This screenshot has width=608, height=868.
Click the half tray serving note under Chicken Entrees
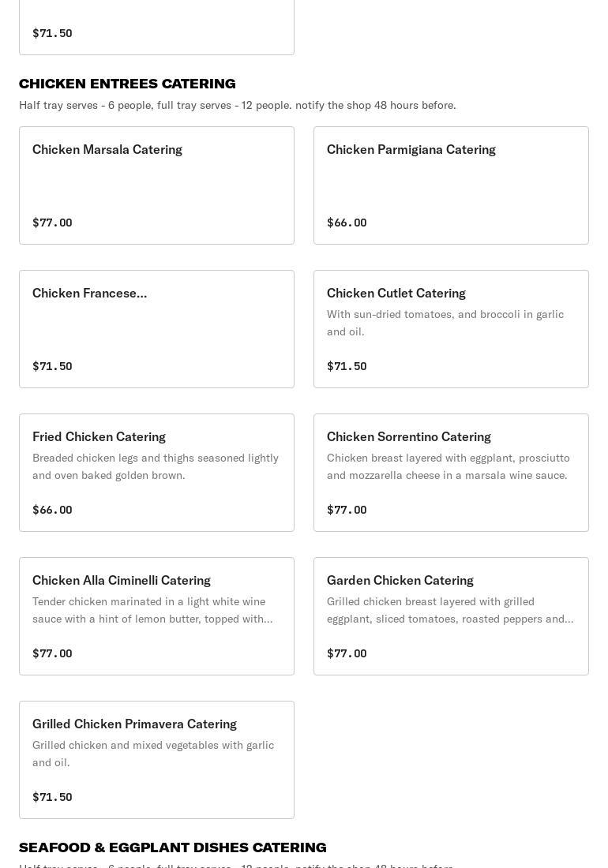coord(237,106)
